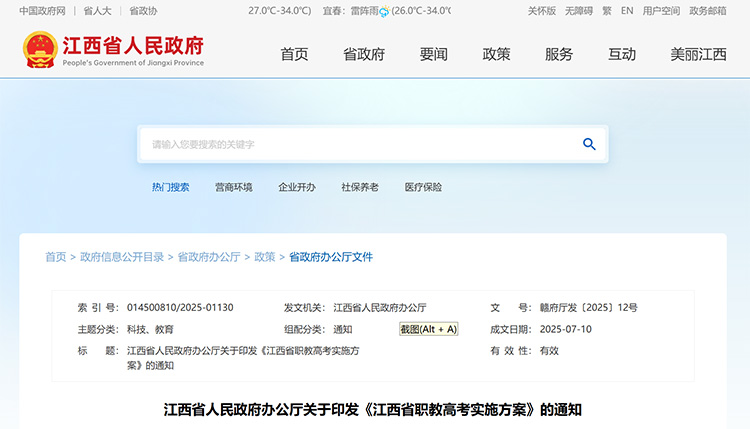Click the Jiangxi government emblem logo
This screenshot has width=750, height=429.
[x=40, y=50]
